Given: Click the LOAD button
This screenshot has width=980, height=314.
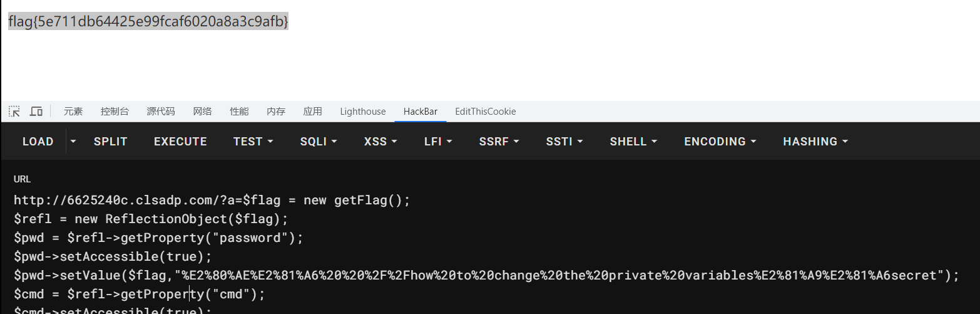Looking at the screenshot, I should (38, 142).
